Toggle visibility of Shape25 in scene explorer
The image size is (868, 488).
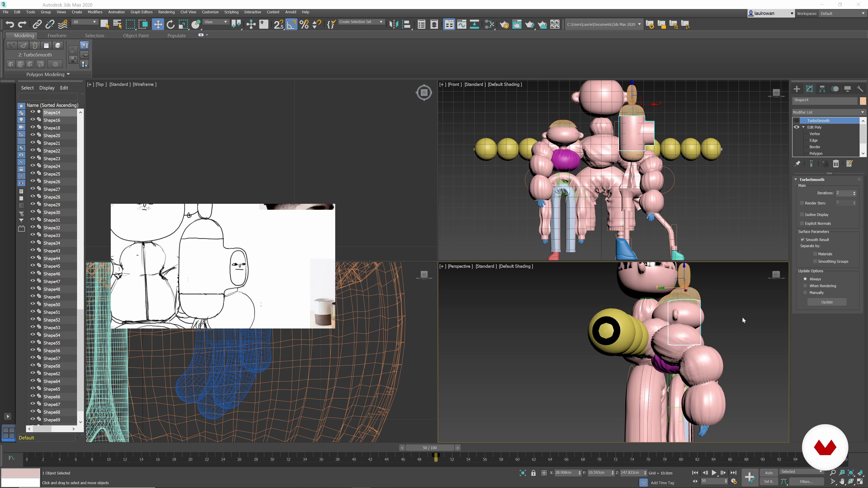pos(33,173)
